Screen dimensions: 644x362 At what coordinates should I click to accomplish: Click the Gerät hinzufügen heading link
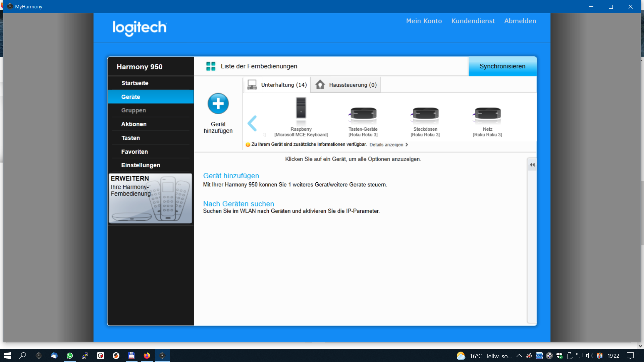(231, 176)
